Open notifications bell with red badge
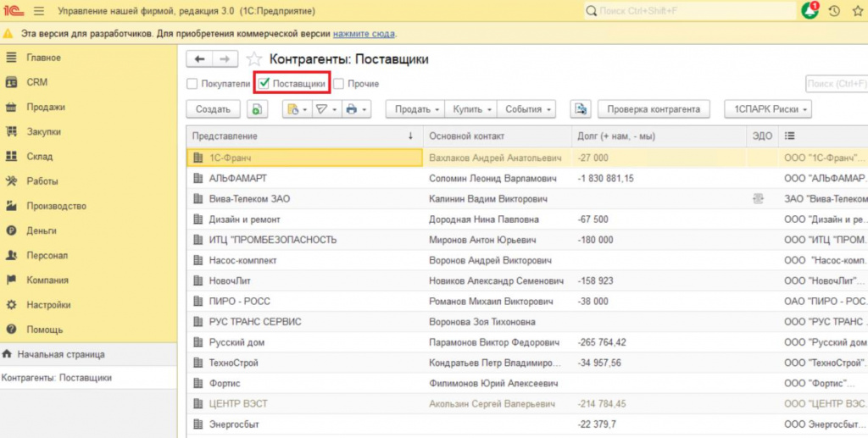 click(x=810, y=10)
